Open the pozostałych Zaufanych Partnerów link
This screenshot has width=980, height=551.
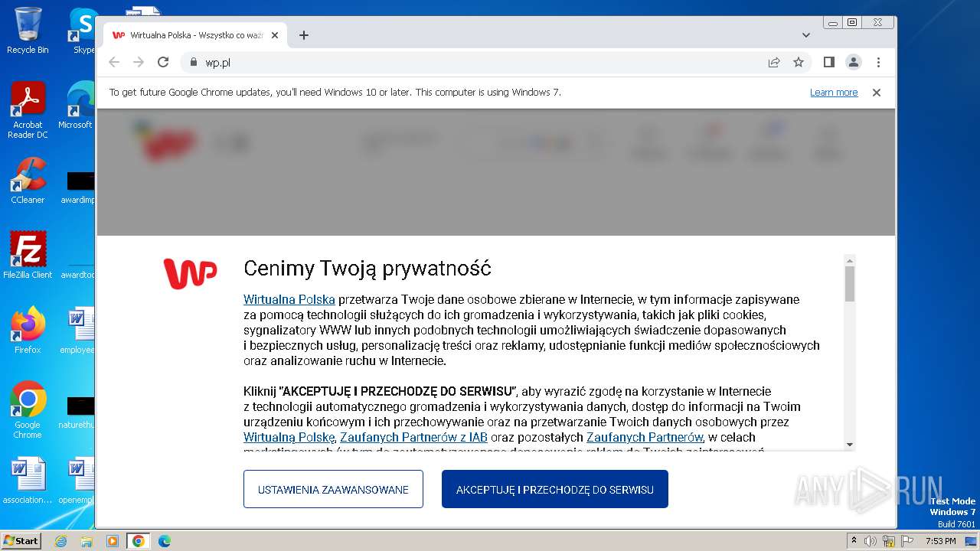(x=645, y=437)
